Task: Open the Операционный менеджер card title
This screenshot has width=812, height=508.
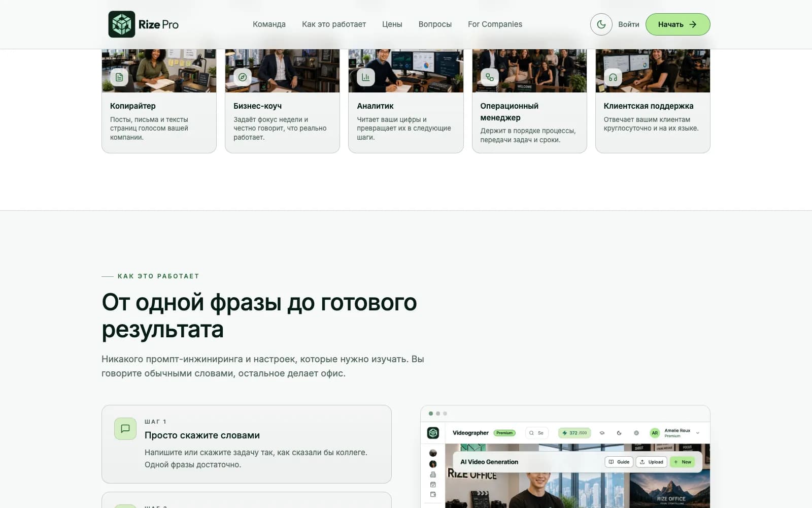Action: pyautogui.click(x=509, y=112)
